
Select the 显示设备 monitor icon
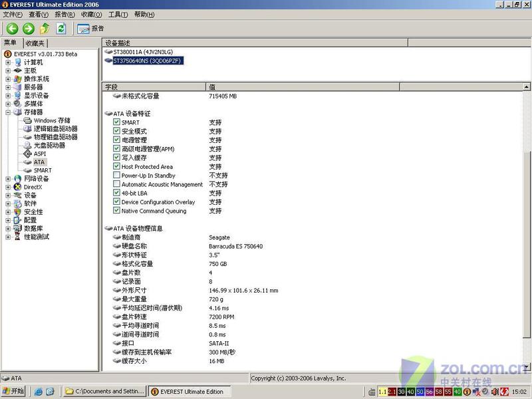pyautogui.click(x=18, y=95)
